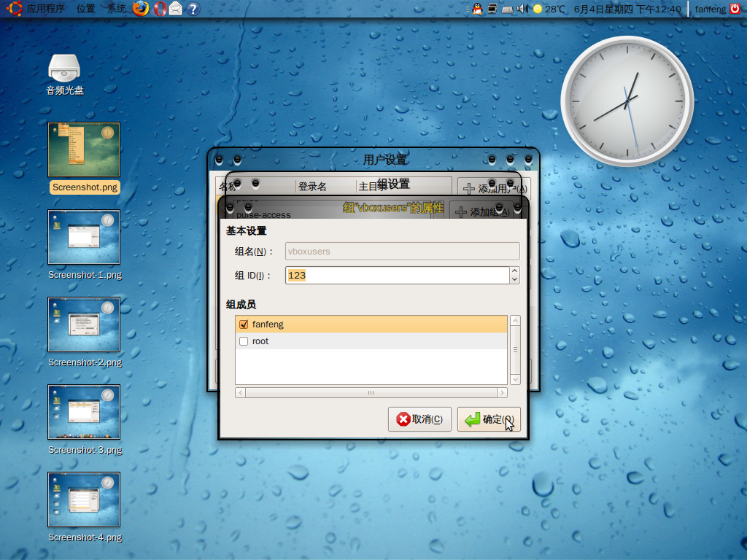This screenshot has height=560, width=747.
Task: Open the 应用程序 menu
Action: (x=45, y=9)
